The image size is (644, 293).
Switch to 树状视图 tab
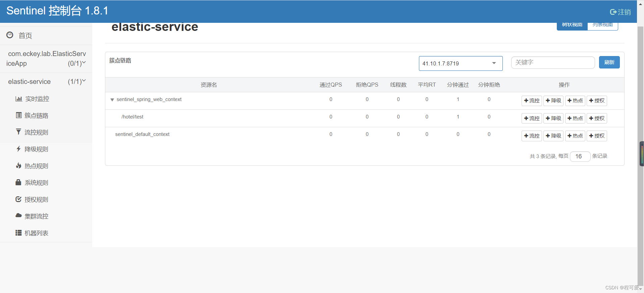point(572,25)
